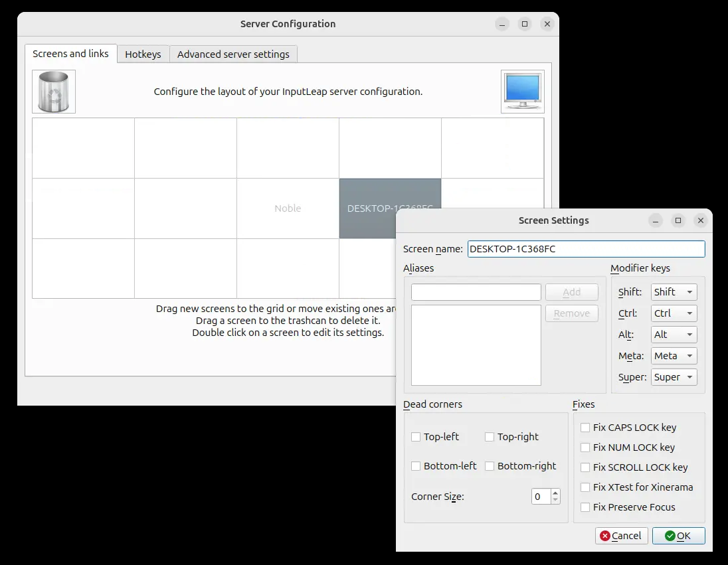Toggle Fix Preserve Focus checkbox
This screenshot has height=565, width=728.
coord(585,507)
